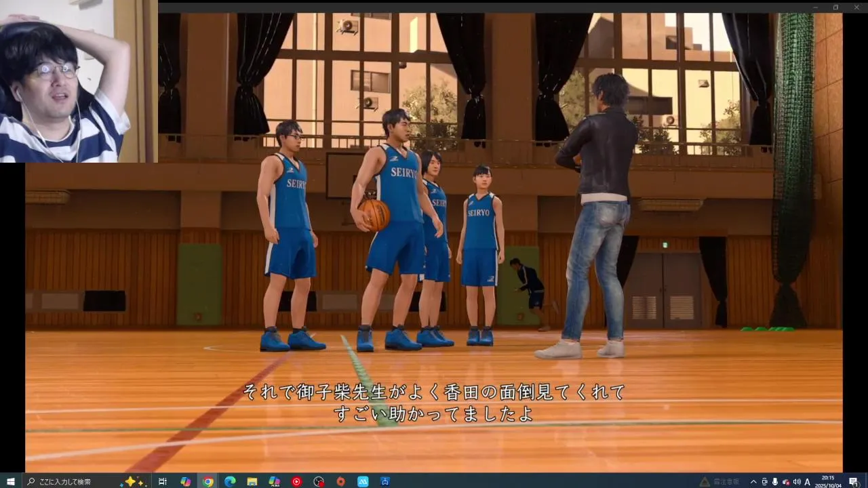Click the microphone tray icon
The image size is (868, 488).
(775, 482)
